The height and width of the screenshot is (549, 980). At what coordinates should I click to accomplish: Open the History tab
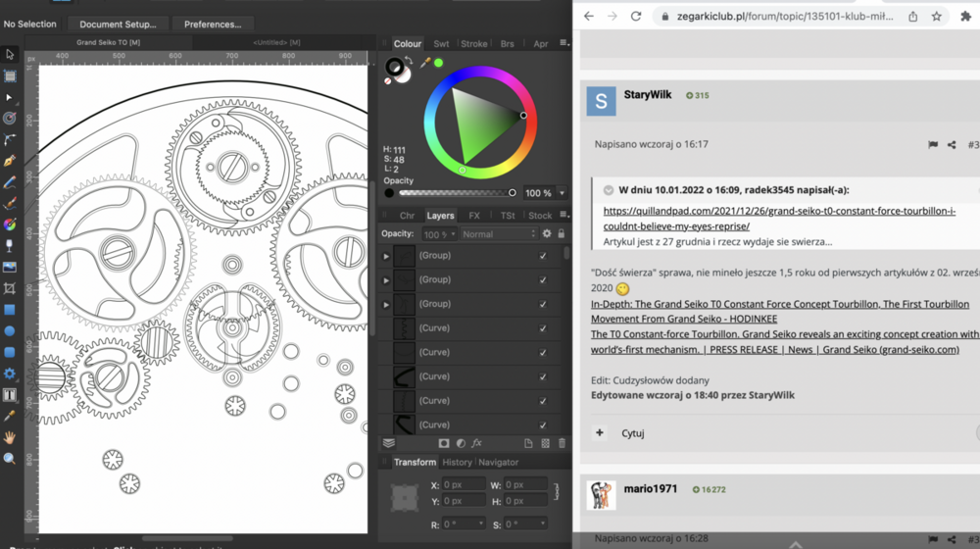tap(457, 463)
